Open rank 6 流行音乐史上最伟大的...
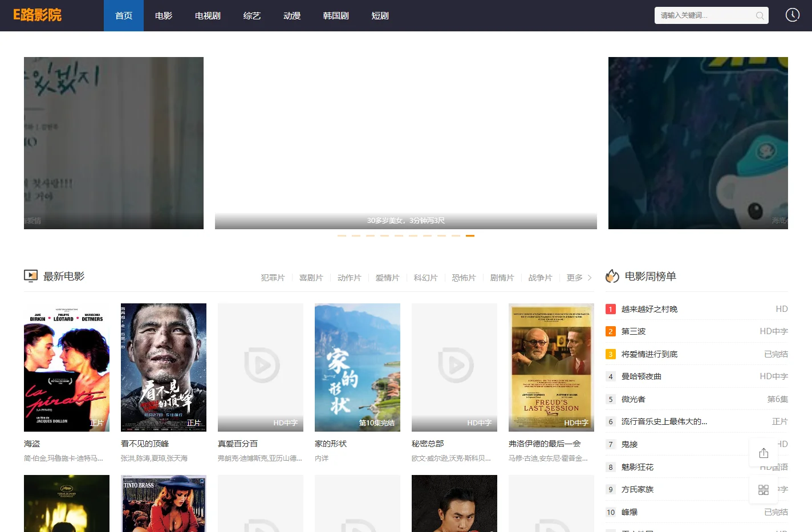Image resolution: width=812 pixels, height=532 pixels. [664, 421]
